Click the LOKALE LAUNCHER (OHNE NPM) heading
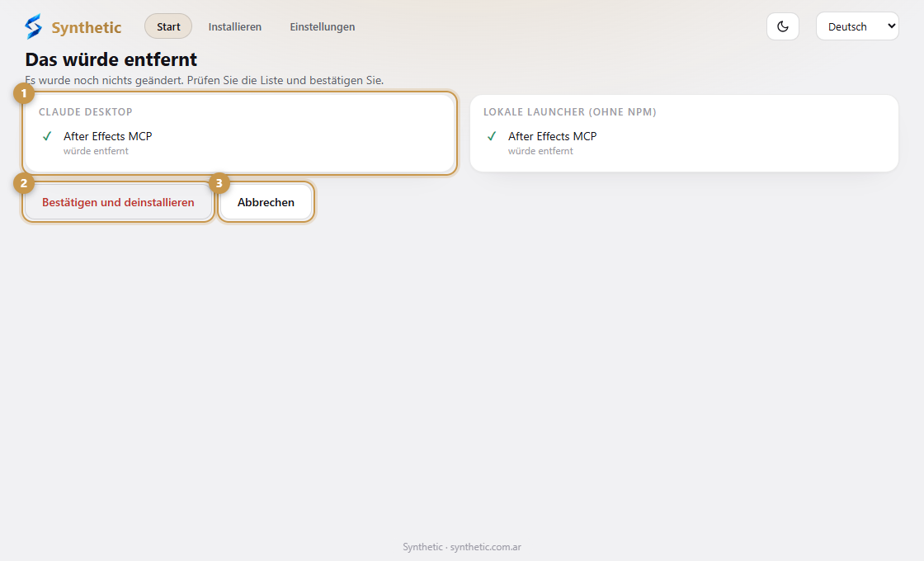This screenshot has height=561, width=924. point(570,112)
